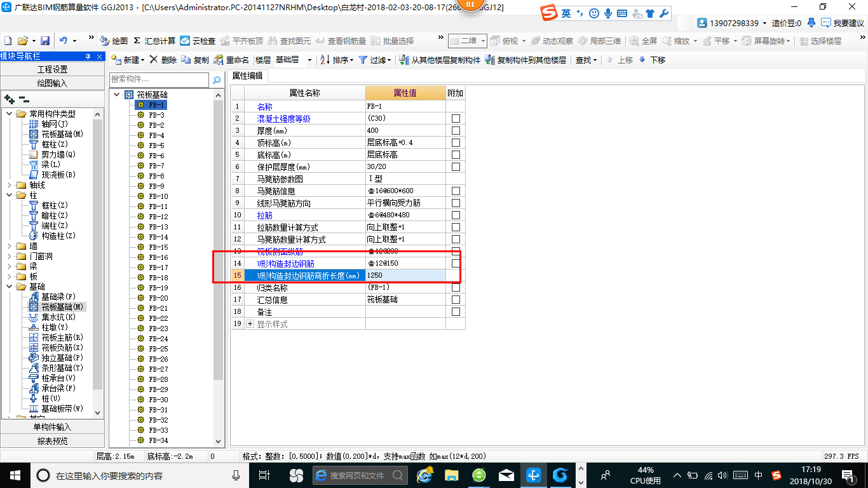Toggle 归类名称 附加 checkbox
The height and width of the screenshot is (488, 868).
[455, 288]
